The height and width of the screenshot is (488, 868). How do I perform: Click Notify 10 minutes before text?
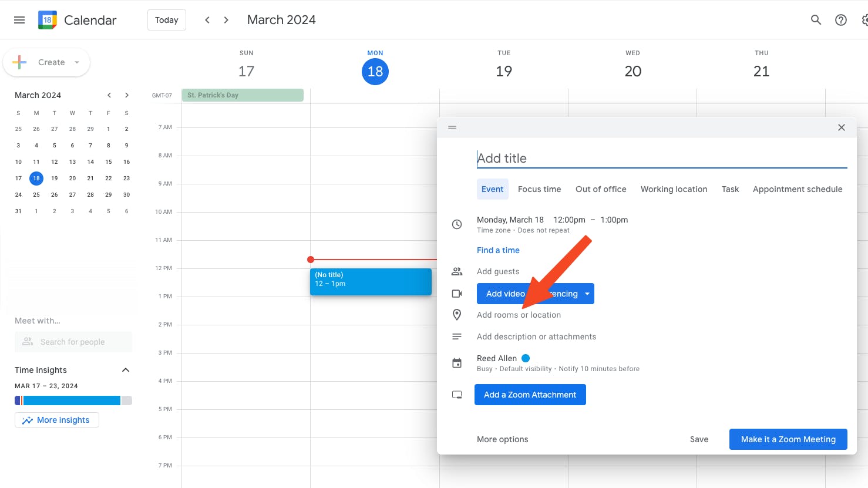tap(599, 369)
